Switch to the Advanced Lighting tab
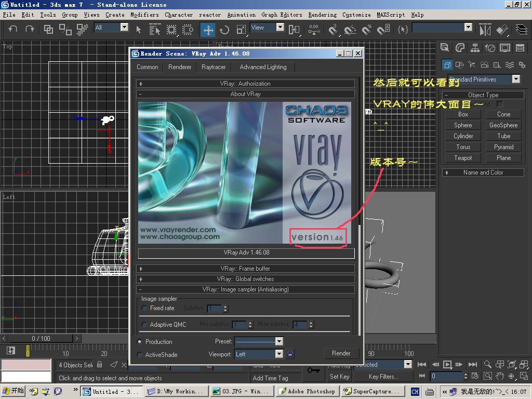 263,67
